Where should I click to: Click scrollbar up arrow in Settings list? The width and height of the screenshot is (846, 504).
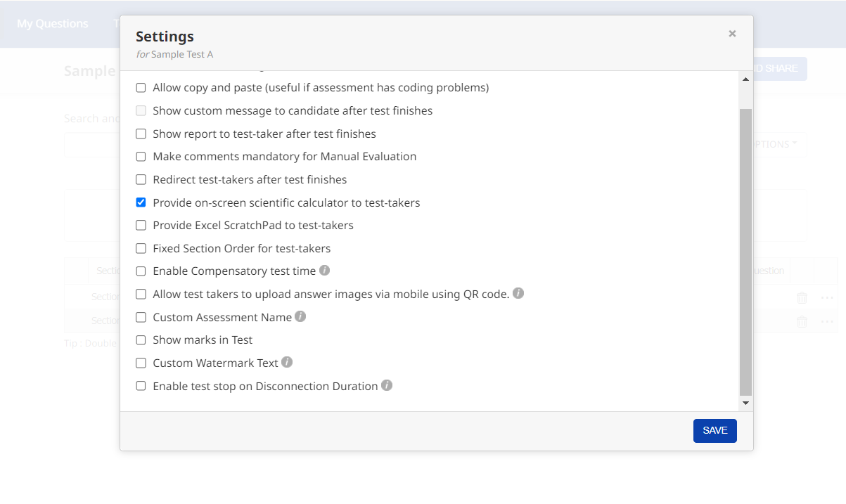pyautogui.click(x=746, y=79)
